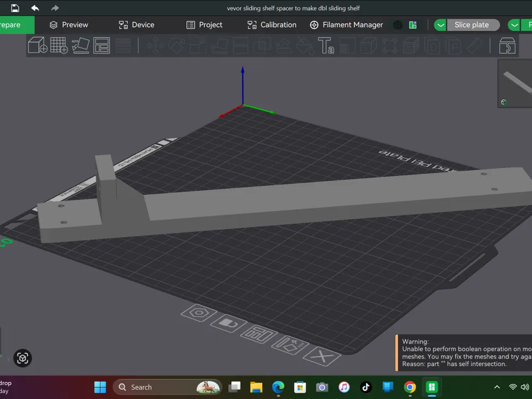Arrange all objects using layout icon

point(102,45)
